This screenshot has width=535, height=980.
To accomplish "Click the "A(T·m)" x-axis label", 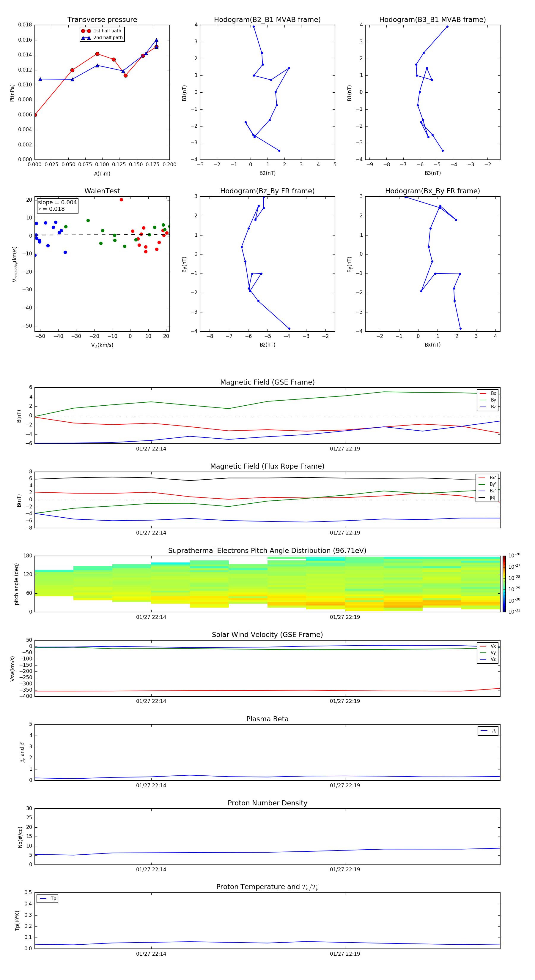I will (102, 174).
